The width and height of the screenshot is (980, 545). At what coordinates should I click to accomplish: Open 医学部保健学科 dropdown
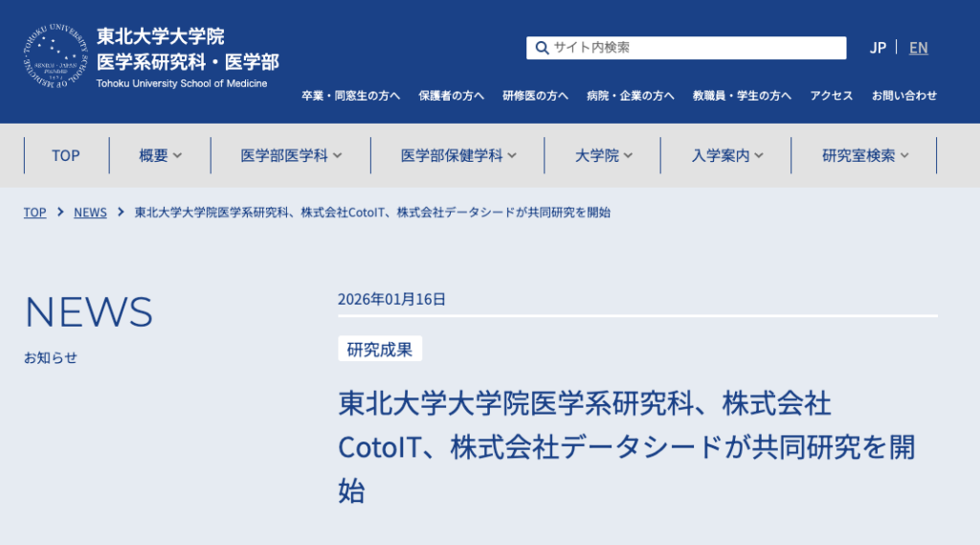click(x=458, y=155)
